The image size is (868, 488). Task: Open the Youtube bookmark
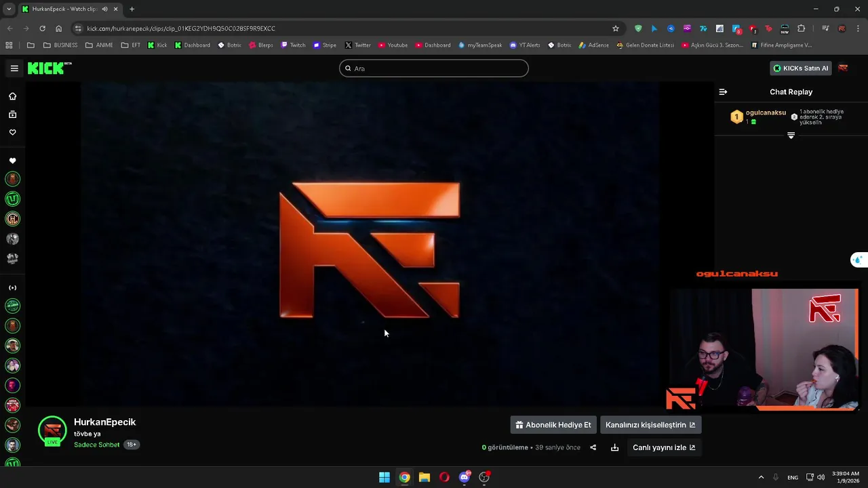pos(393,45)
